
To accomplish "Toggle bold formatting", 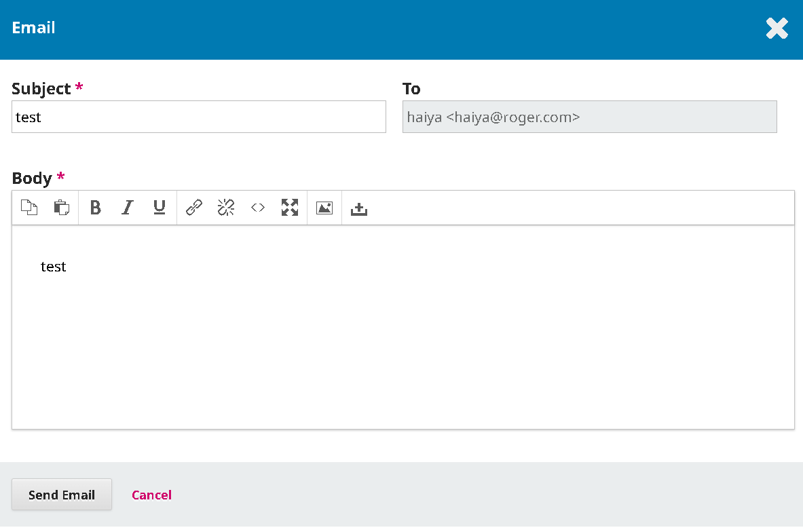I will 96,208.
